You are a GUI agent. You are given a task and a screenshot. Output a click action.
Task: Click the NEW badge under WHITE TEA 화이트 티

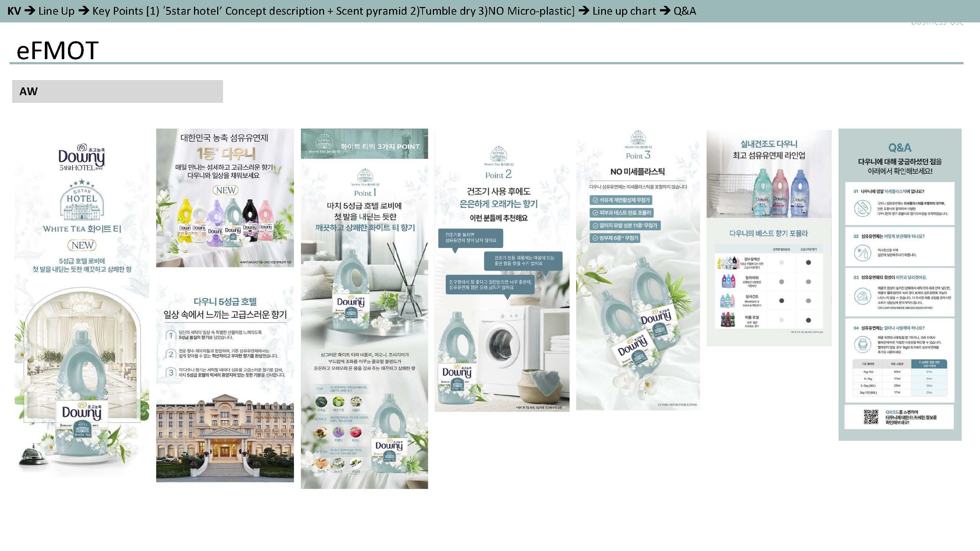(82, 245)
